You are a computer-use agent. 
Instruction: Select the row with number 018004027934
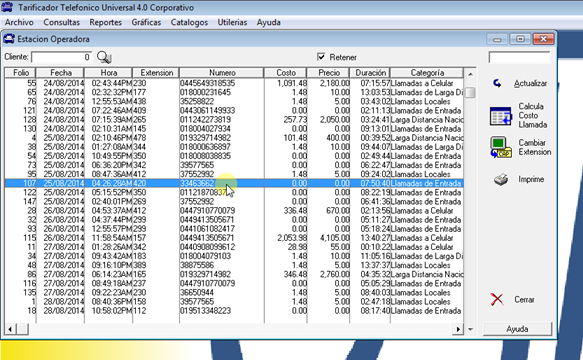tap(234, 129)
